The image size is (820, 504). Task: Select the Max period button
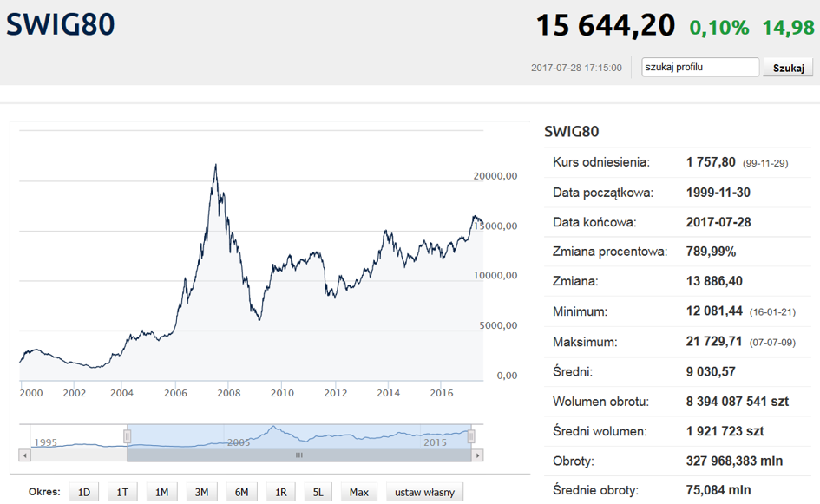[x=358, y=492]
